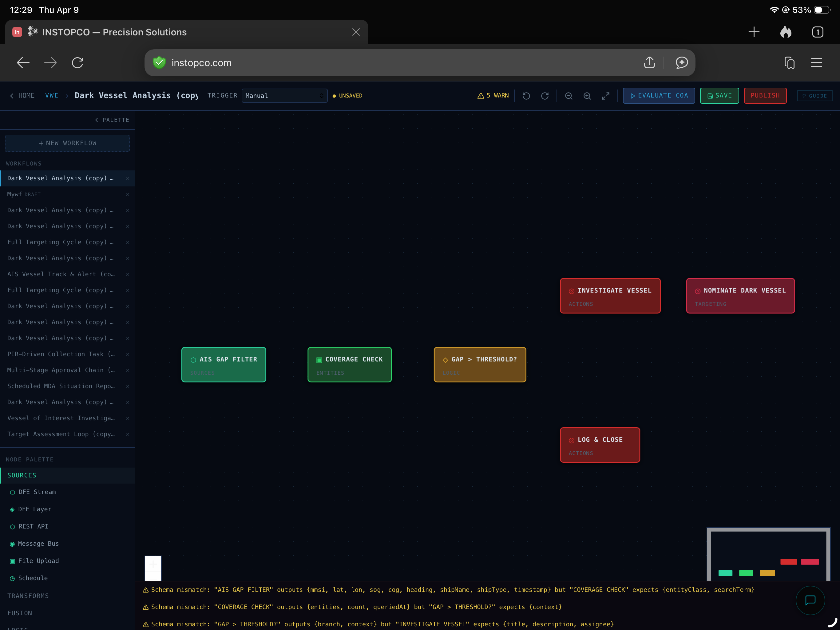Open the AI chat icon in the address bar
The width and height of the screenshot is (840, 630).
pyautogui.click(x=682, y=63)
